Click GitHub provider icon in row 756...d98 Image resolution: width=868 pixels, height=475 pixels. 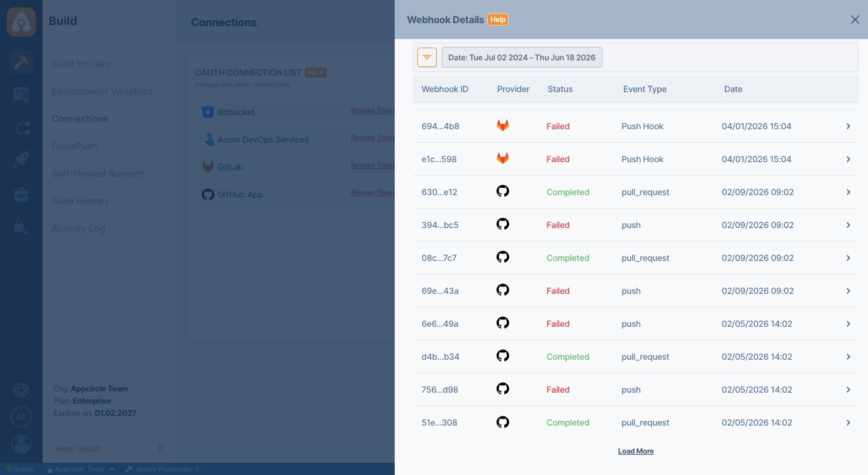point(503,389)
